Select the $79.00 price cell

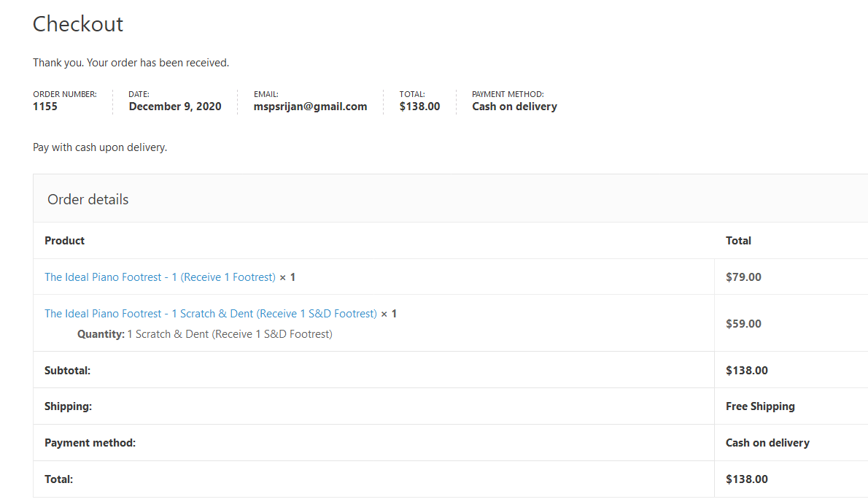tap(743, 277)
